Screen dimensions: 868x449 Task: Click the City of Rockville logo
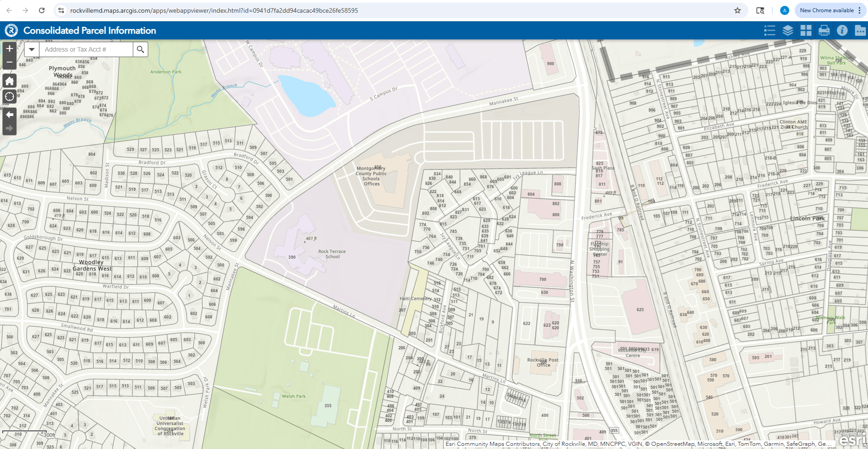[11, 30]
